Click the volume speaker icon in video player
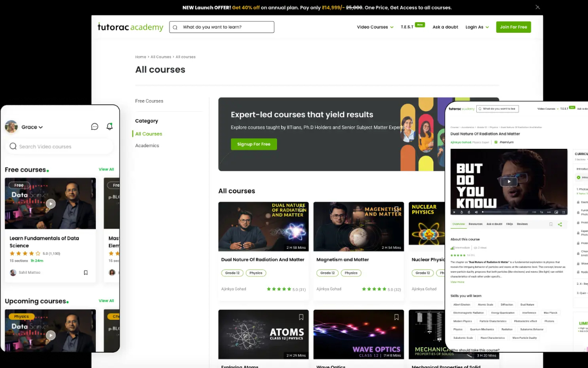The image size is (588, 368). [x=476, y=212]
